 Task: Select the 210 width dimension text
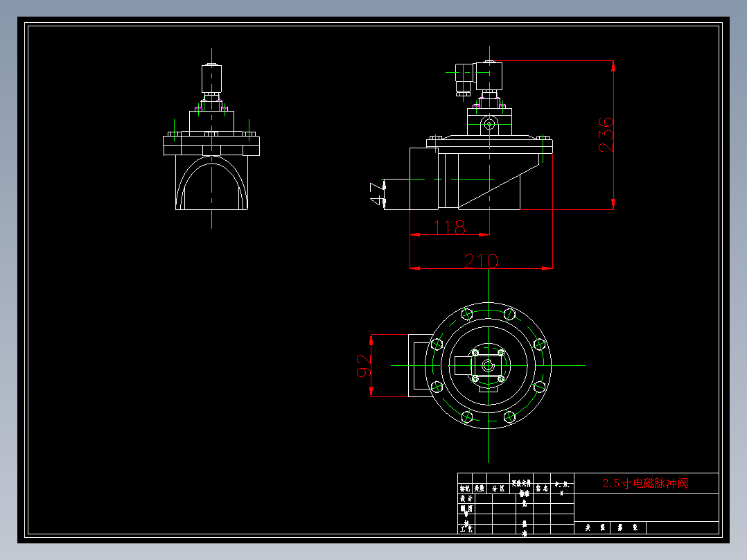(481, 261)
